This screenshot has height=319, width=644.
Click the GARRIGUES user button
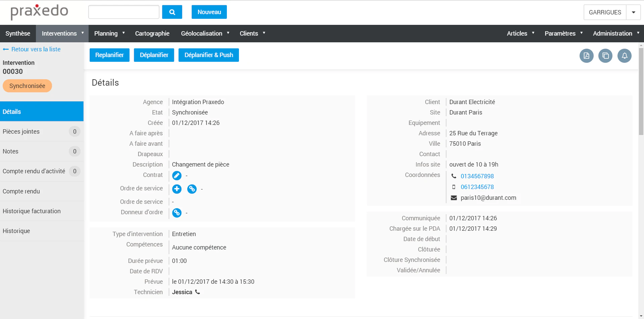(x=605, y=12)
